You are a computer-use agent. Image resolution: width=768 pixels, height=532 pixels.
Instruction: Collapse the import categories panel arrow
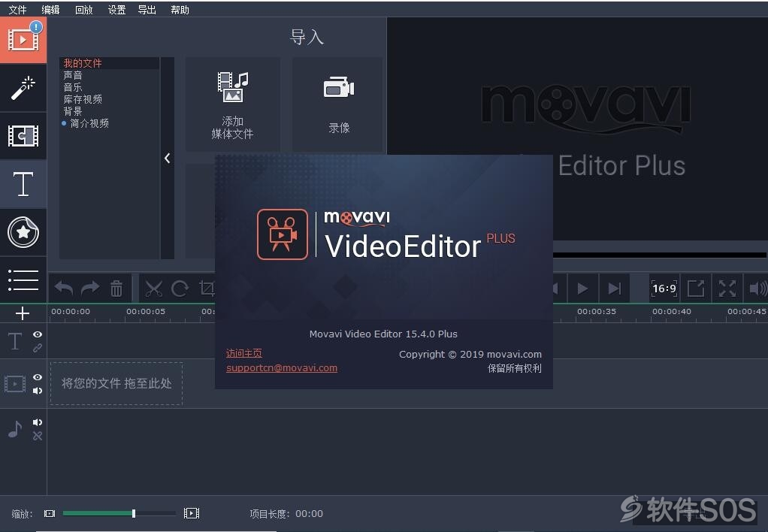(168, 158)
